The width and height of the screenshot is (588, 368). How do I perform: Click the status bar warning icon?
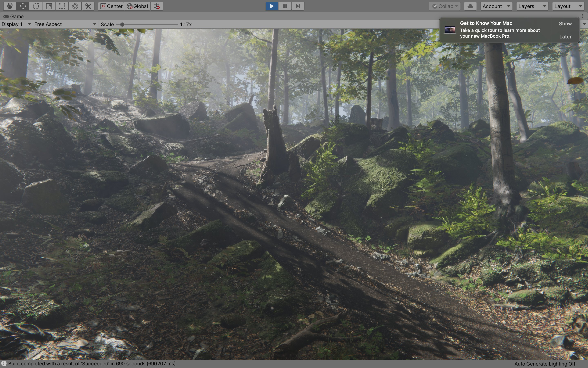(4, 363)
